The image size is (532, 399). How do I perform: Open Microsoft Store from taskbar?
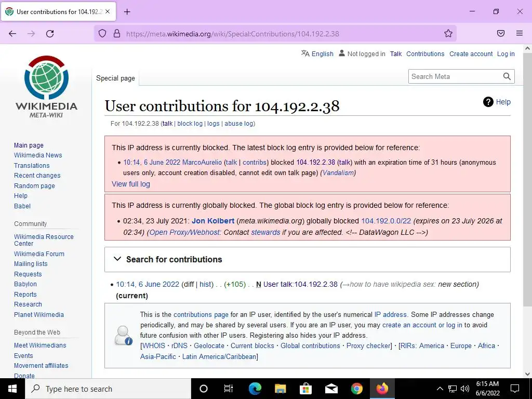point(305,389)
